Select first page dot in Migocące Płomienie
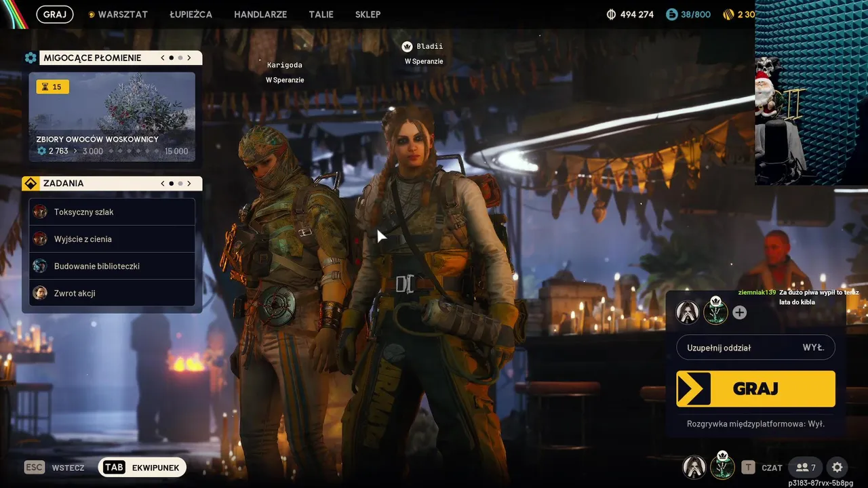The height and width of the screenshot is (488, 868). (x=171, y=58)
